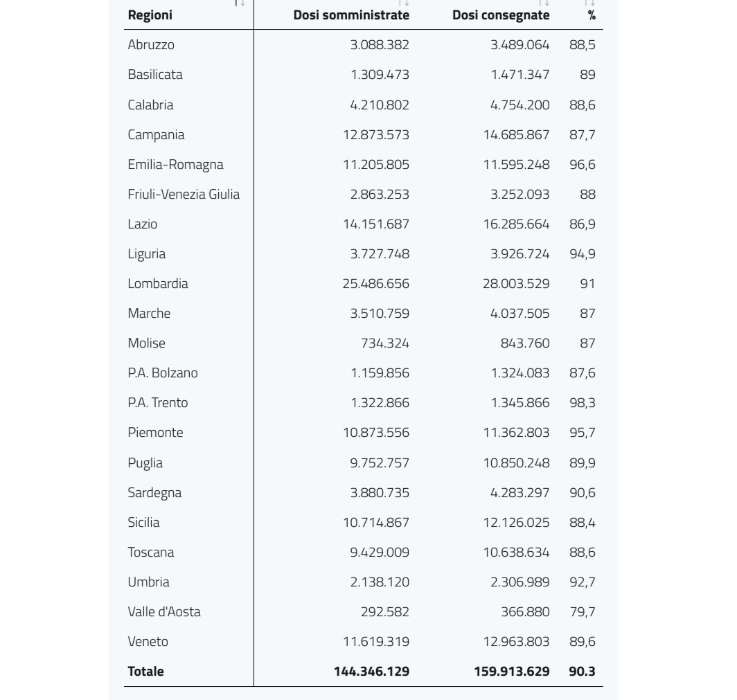Click the Sardegna region name
The height and width of the screenshot is (700, 737).
pyautogui.click(x=154, y=493)
